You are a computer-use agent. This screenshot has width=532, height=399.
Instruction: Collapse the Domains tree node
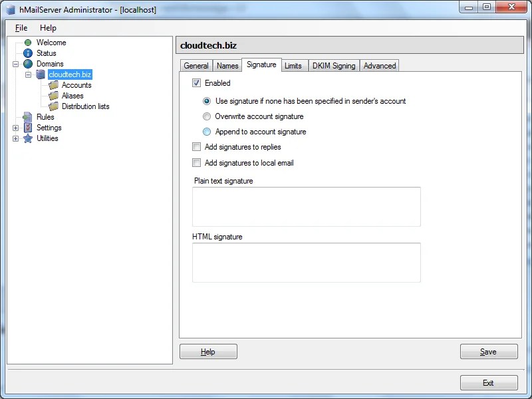tap(15, 64)
